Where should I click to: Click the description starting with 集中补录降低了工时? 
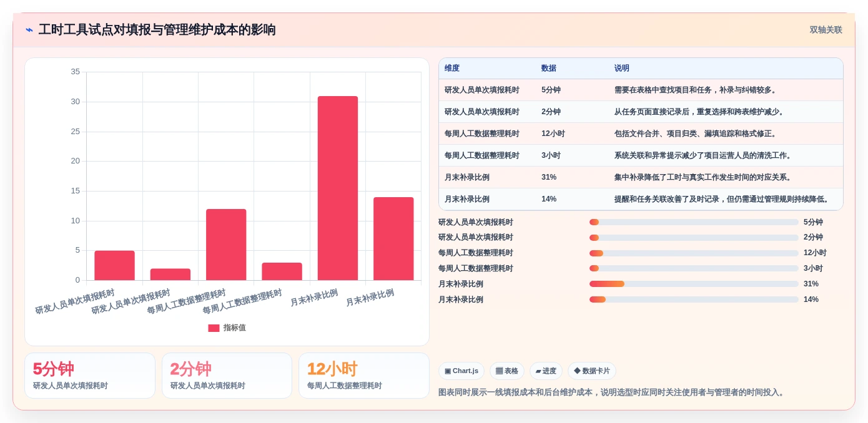[704, 178]
